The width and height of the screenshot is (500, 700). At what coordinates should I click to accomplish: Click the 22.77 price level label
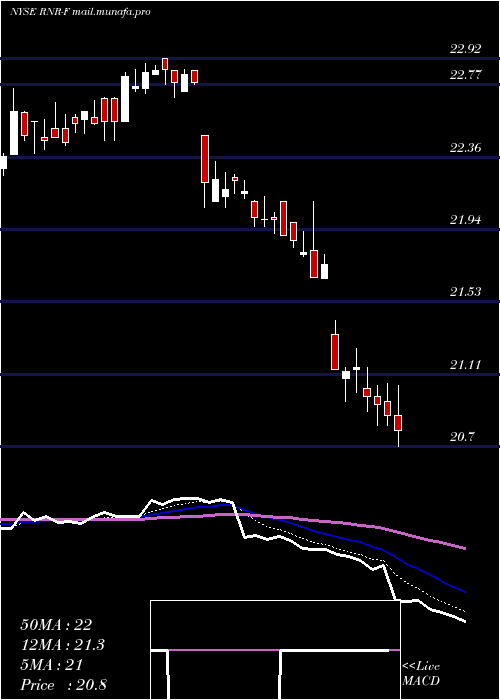pyautogui.click(x=466, y=75)
